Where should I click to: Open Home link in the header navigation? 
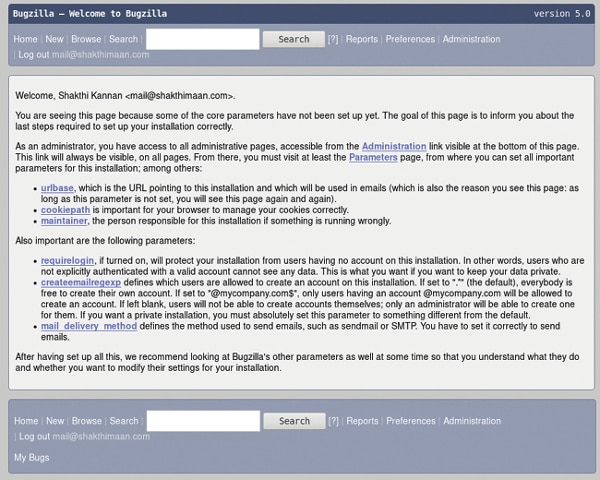pos(26,39)
